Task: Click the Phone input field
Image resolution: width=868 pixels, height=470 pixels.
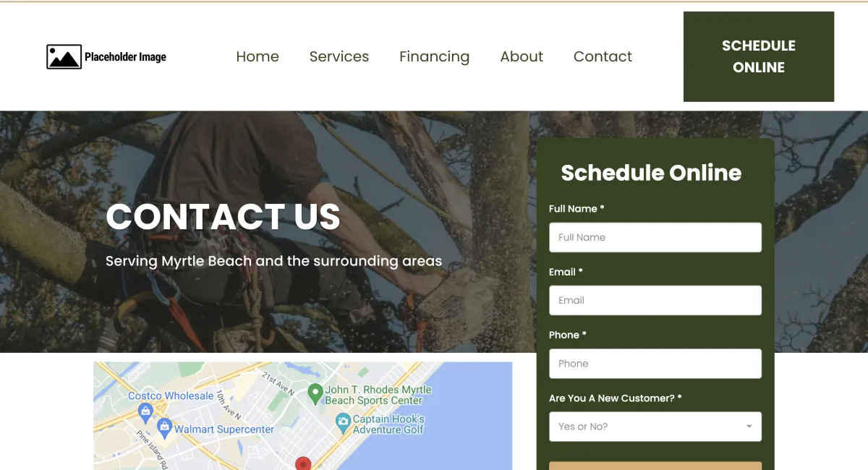Action: (x=655, y=364)
